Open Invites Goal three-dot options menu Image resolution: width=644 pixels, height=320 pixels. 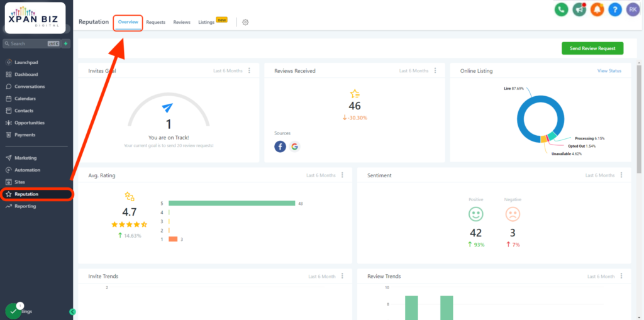pos(249,71)
